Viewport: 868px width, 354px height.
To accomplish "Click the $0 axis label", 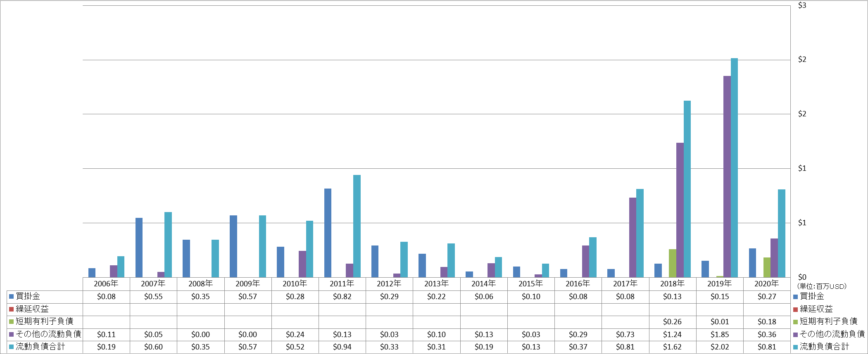I will click(802, 277).
